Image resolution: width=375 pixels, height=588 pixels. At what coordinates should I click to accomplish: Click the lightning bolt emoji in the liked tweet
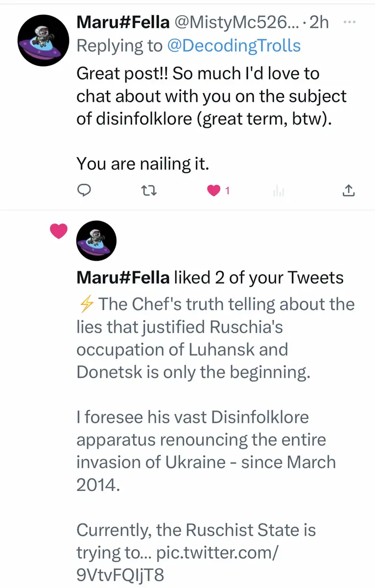[86, 304]
